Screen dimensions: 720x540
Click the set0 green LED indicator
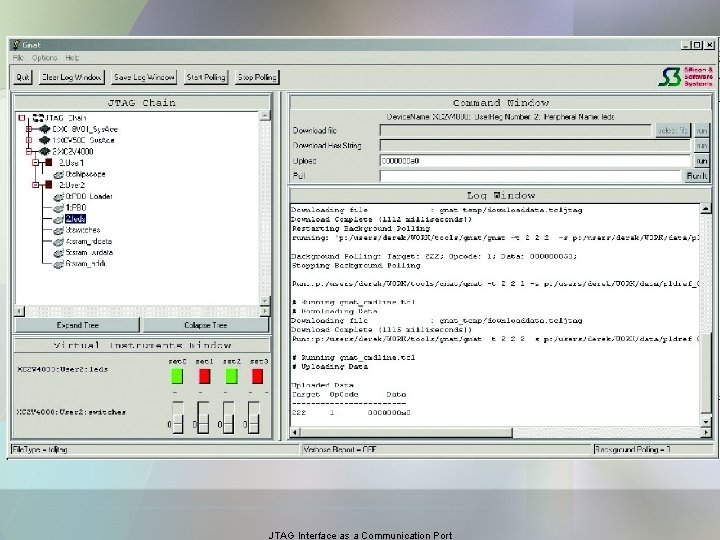[177, 376]
